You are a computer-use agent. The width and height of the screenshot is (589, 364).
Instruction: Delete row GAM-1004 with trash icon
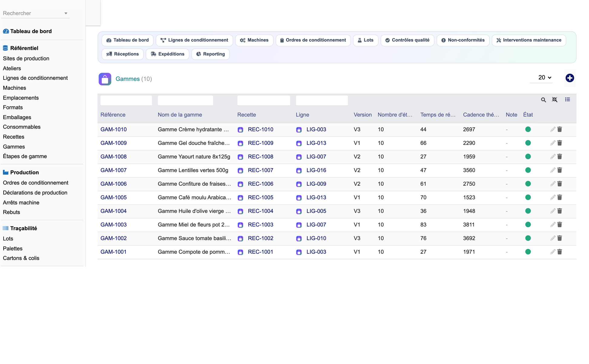point(560,211)
